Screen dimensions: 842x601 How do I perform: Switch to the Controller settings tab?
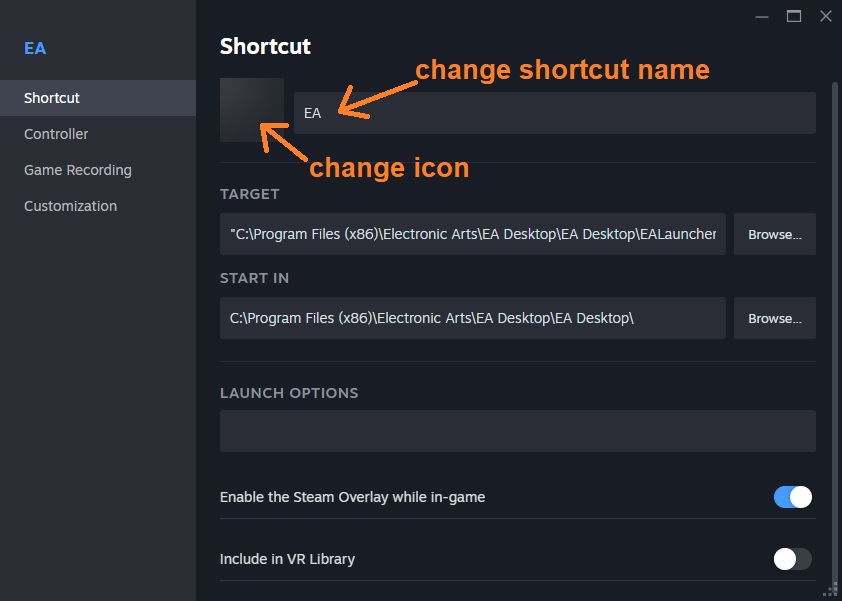(56, 134)
